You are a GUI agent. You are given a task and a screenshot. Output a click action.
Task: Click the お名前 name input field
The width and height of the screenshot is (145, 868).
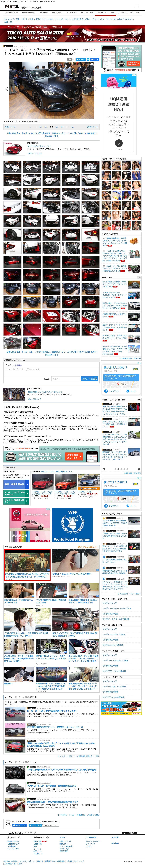point(65,379)
